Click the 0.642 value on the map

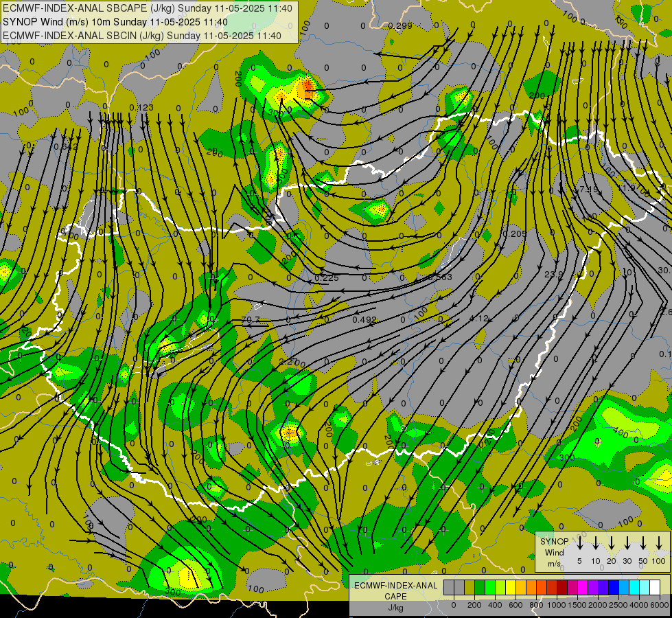point(66,147)
